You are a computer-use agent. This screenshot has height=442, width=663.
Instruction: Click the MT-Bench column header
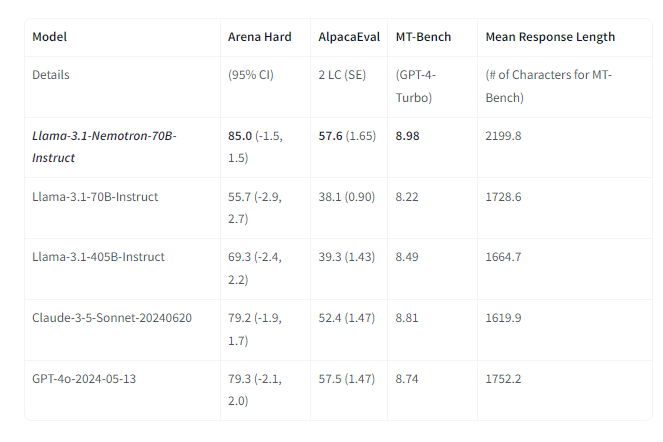[x=423, y=37]
